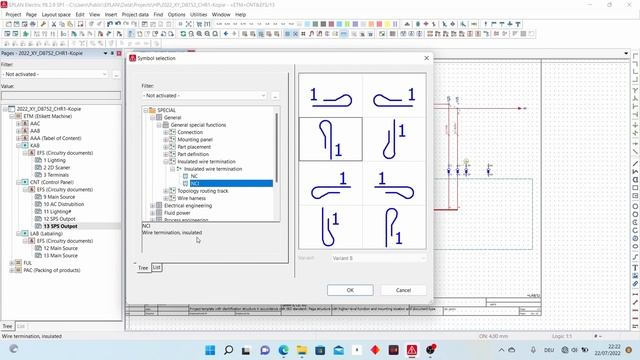Select page '10 AC Distribution'

(64, 204)
